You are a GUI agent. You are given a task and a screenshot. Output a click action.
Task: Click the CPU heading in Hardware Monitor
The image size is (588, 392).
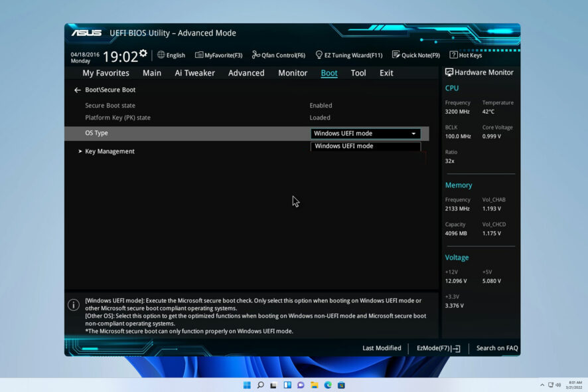[x=452, y=88]
